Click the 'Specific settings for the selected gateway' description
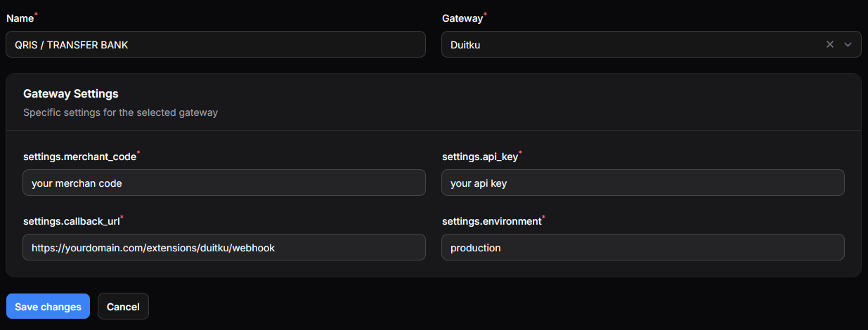Viewport: 868px width, 330px height. [x=120, y=112]
